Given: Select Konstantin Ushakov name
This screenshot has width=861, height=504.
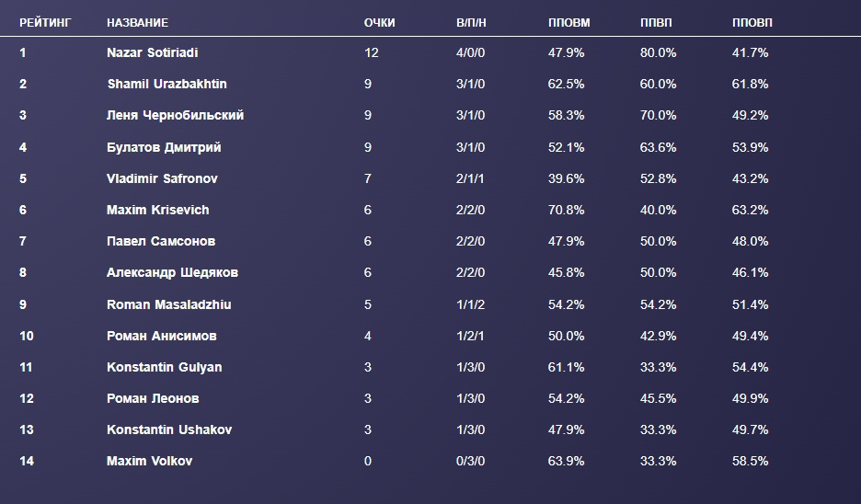Looking at the screenshot, I should click(168, 430).
